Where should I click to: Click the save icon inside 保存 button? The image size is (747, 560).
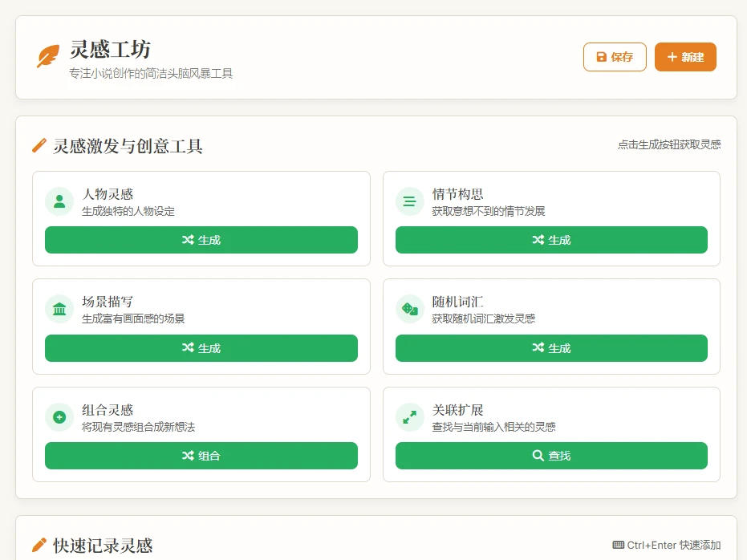600,57
